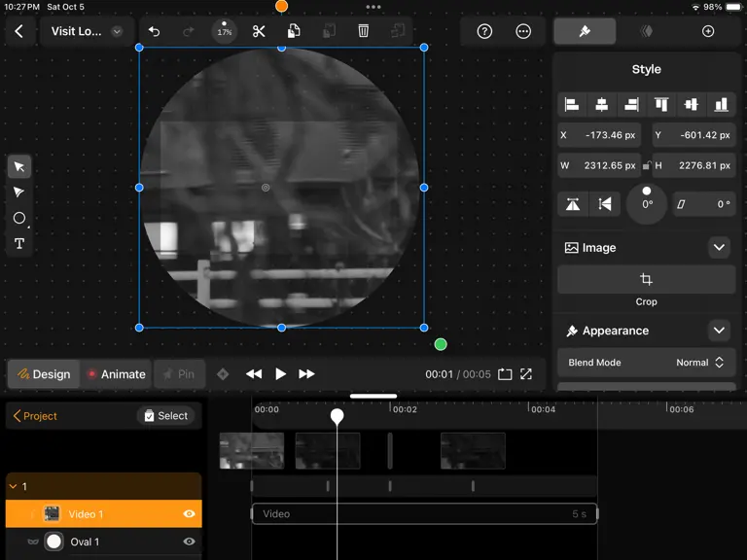Copy the selected element
Screen dimensions: 747x560
294,31
